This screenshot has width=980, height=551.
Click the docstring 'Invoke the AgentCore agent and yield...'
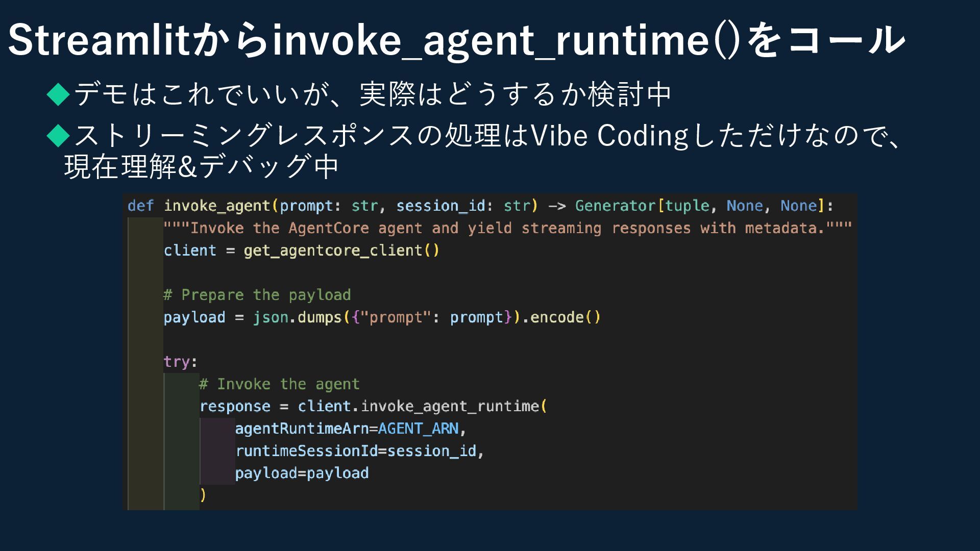508,228
